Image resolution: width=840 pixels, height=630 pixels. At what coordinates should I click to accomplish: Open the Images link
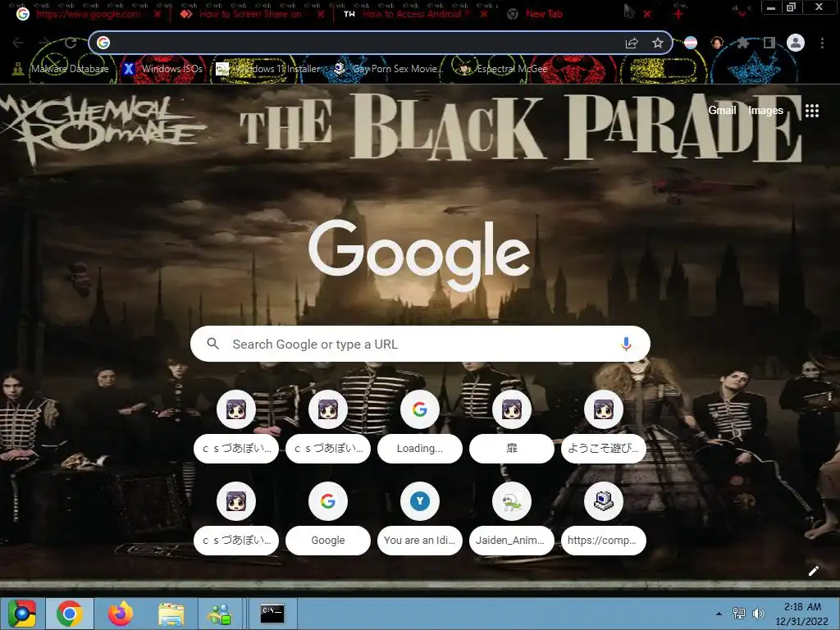point(765,111)
